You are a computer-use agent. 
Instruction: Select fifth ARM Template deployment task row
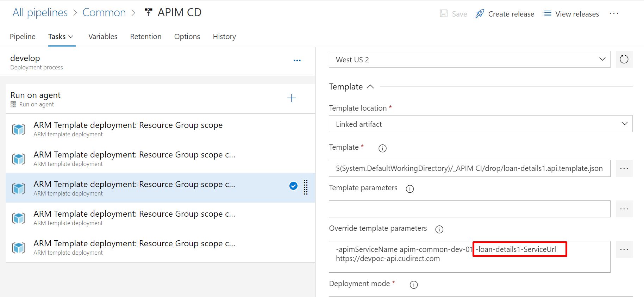point(160,247)
